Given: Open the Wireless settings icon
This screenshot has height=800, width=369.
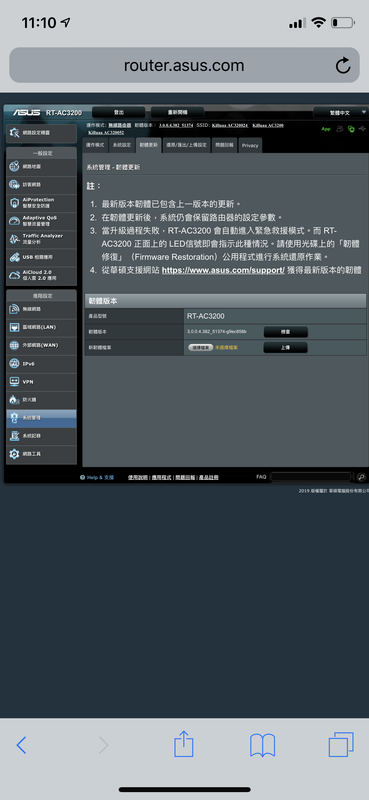Looking at the screenshot, I should [x=14, y=309].
